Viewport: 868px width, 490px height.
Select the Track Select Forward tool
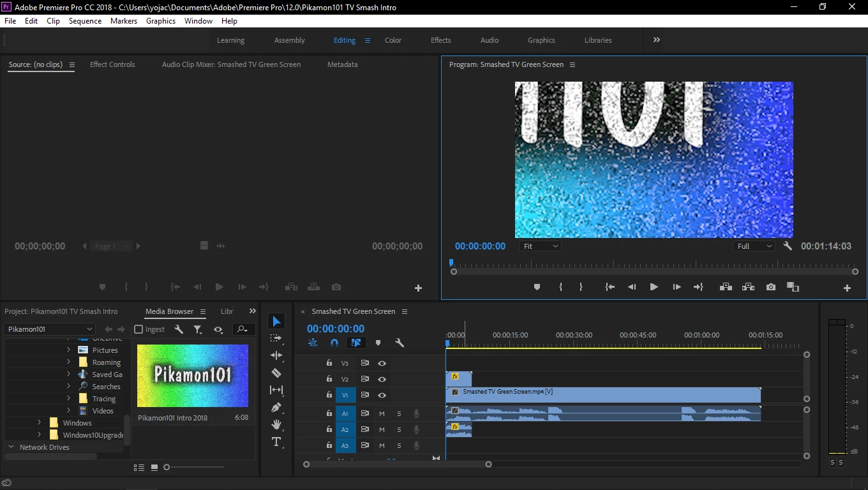point(276,338)
